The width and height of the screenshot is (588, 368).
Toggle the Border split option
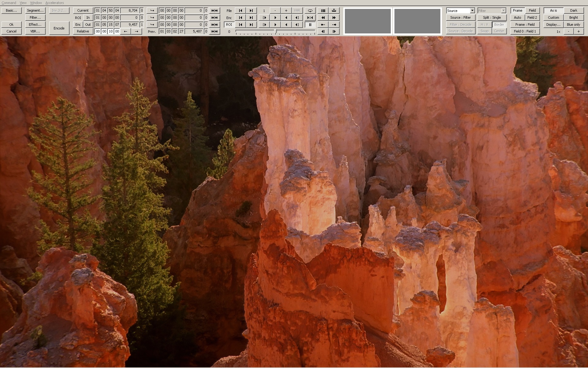(499, 25)
